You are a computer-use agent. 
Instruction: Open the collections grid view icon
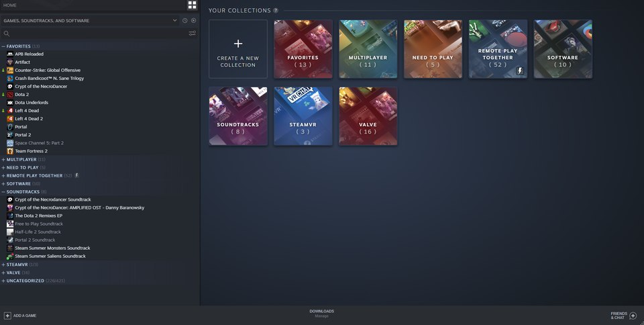point(193,5)
